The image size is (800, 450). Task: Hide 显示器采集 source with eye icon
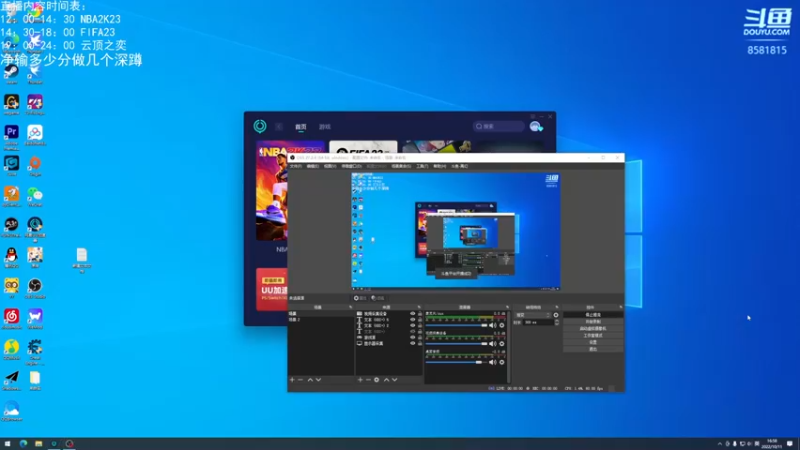click(412, 343)
